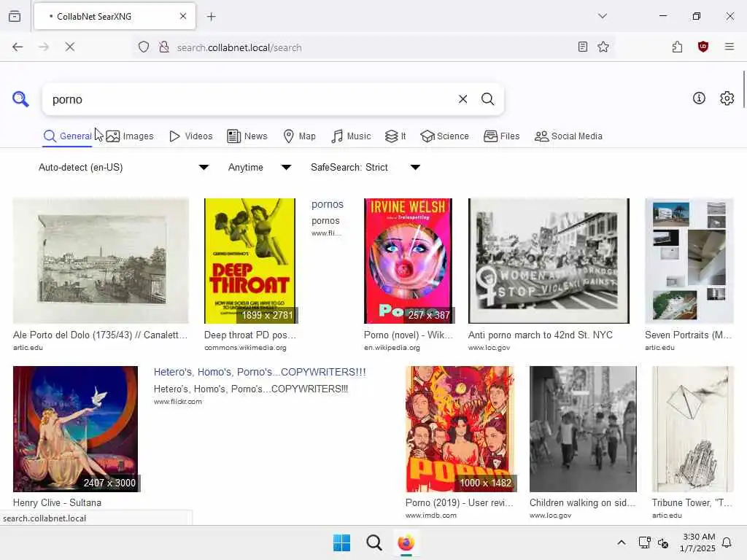Open the Porto del Dolo engraving thumbnail
This screenshot has height=560, width=747.
click(101, 261)
